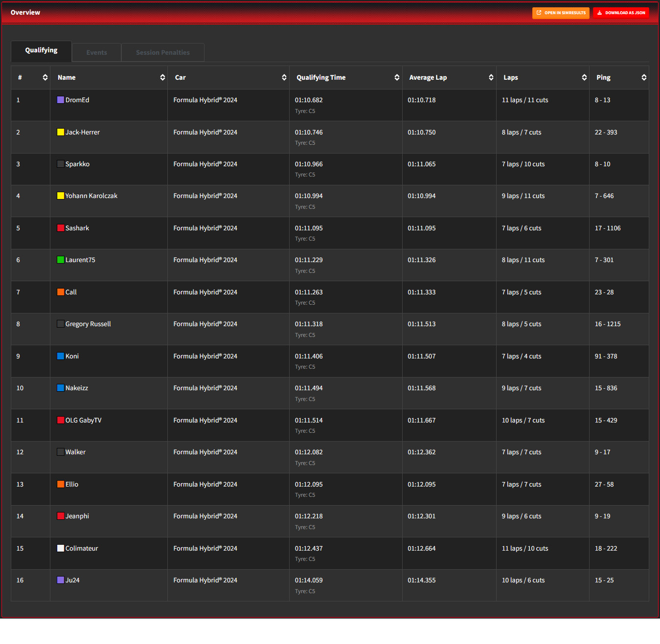Click Colimateur's 11 laps / 10 cuts
Viewport: 660px width, 644px height.
525,548
